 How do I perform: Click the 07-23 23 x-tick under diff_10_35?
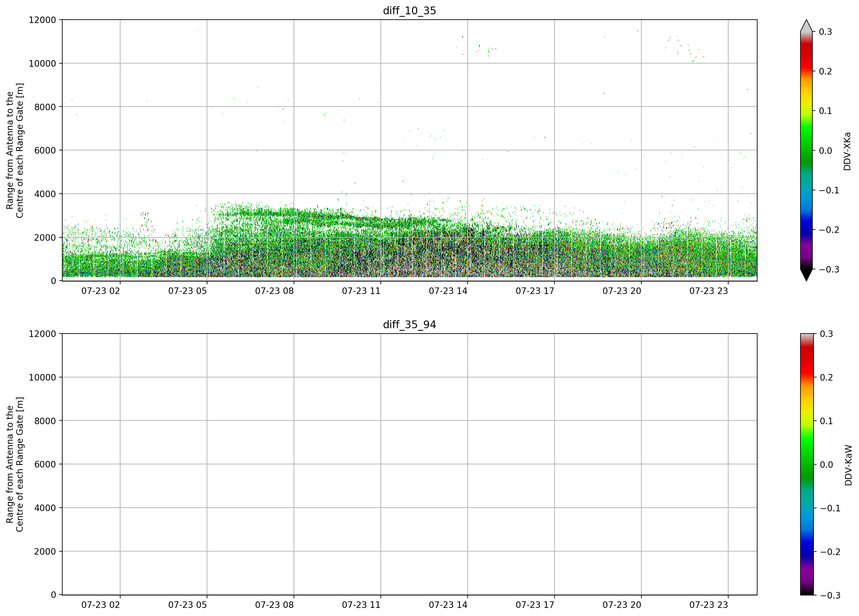pyautogui.click(x=709, y=291)
